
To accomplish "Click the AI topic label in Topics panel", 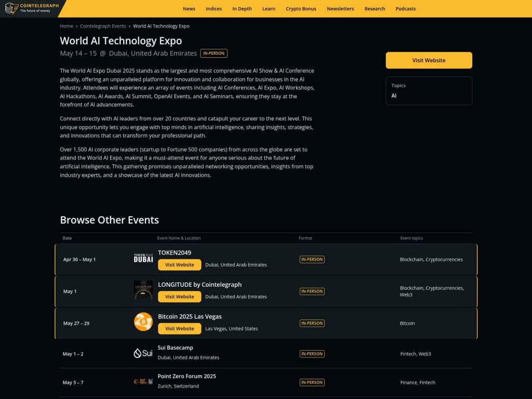I will coord(394,96).
